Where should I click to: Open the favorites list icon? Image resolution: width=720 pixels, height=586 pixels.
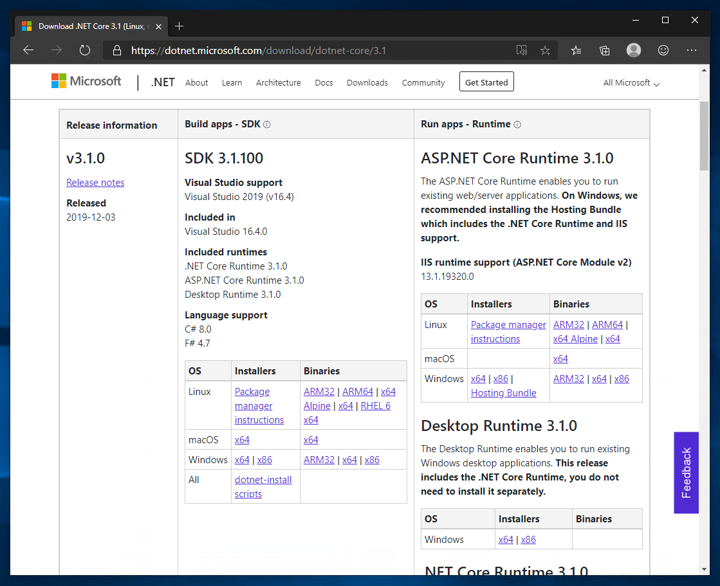pos(576,51)
